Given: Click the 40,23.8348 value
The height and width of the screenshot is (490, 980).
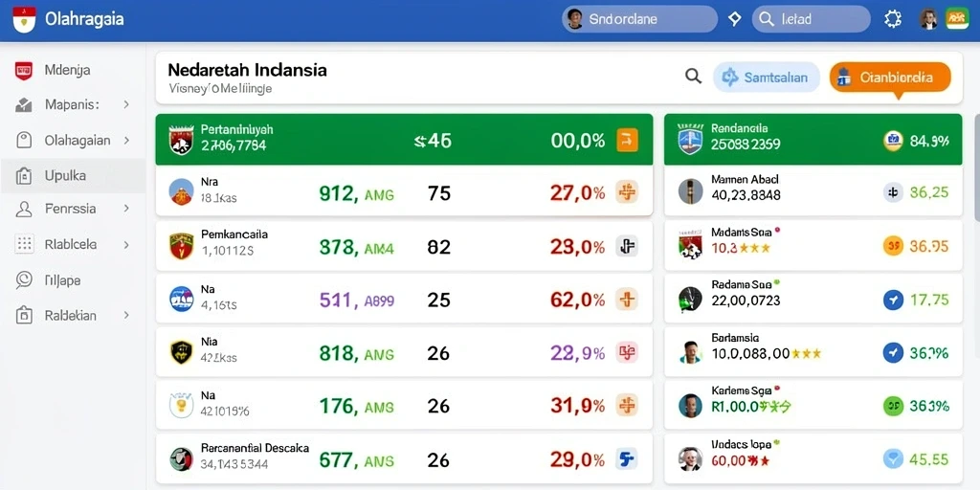Looking at the screenshot, I should (746, 196).
